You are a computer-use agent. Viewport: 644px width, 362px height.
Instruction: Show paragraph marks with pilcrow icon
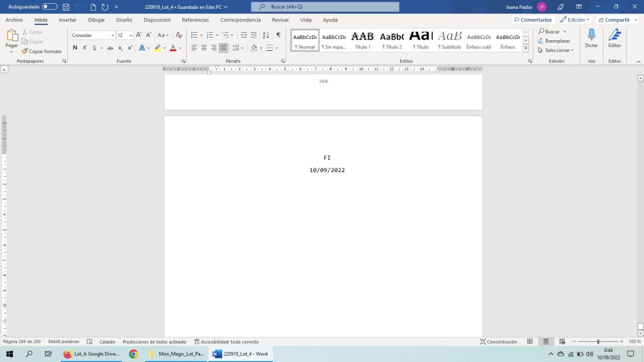point(279,35)
